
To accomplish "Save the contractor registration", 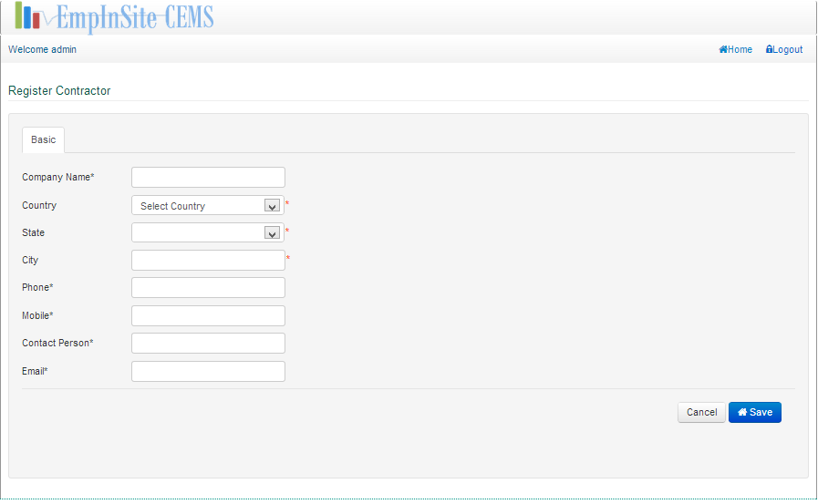I will pyautogui.click(x=755, y=412).
